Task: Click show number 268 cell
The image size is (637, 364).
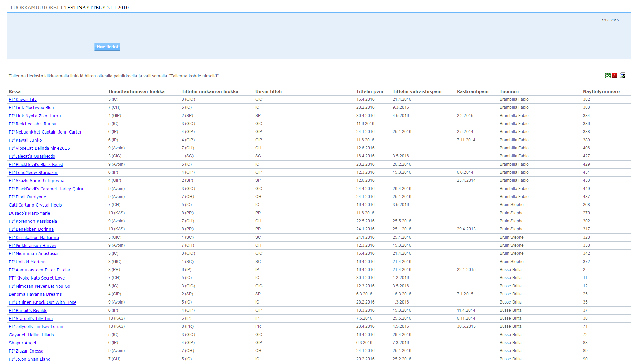Action: coord(586,205)
